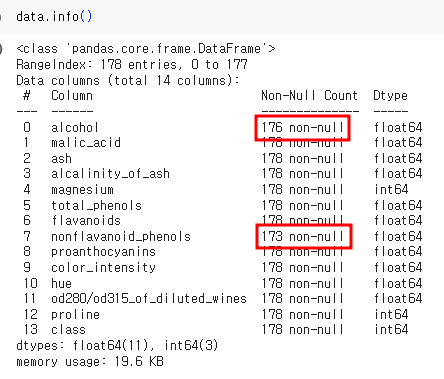
Task: Select the "class" column name in row 13
Action: pyautogui.click(x=68, y=330)
